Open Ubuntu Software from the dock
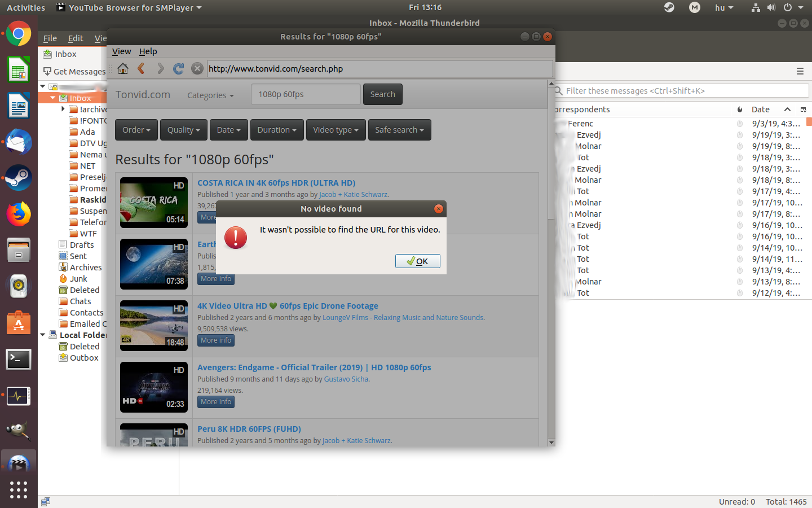Image resolution: width=812 pixels, height=508 pixels. [x=19, y=322]
